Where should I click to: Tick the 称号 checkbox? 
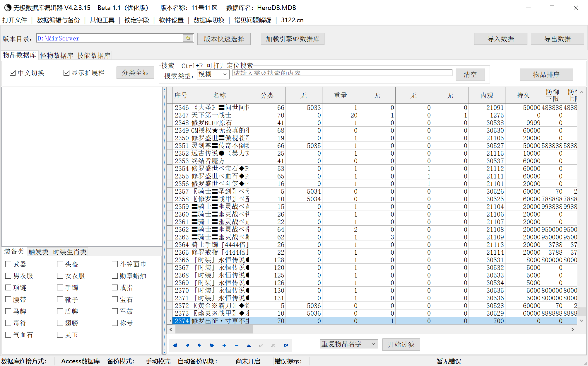[x=115, y=323]
